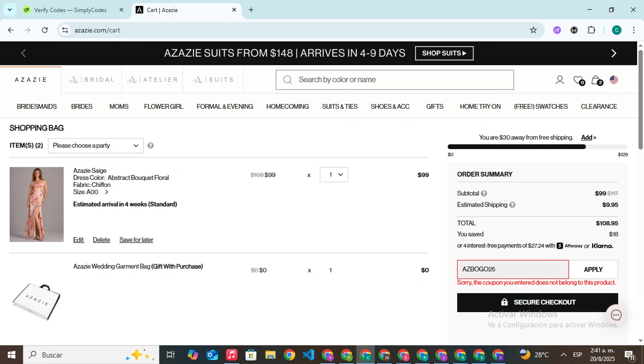Open Outlook from taskbar

coord(212,355)
